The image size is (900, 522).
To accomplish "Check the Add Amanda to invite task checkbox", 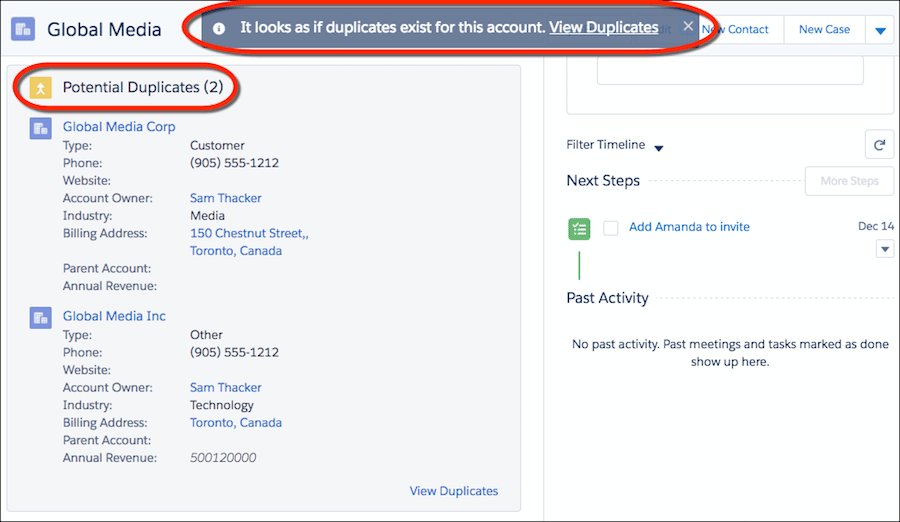I will point(611,228).
